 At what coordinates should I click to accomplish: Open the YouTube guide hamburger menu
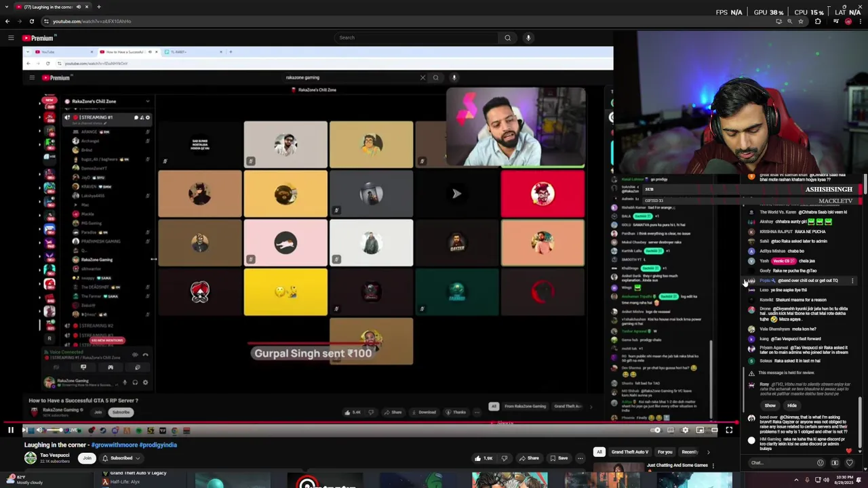(x=11, y=38)
